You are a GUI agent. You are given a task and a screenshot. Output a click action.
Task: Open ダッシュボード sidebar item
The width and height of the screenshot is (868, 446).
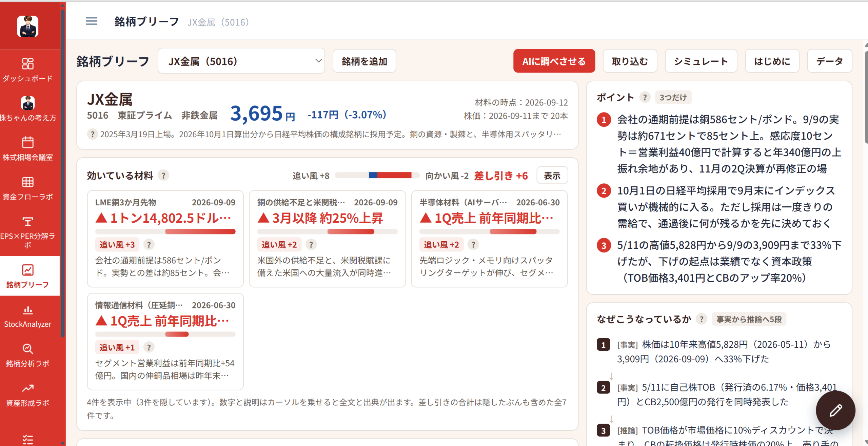point(28,70)
